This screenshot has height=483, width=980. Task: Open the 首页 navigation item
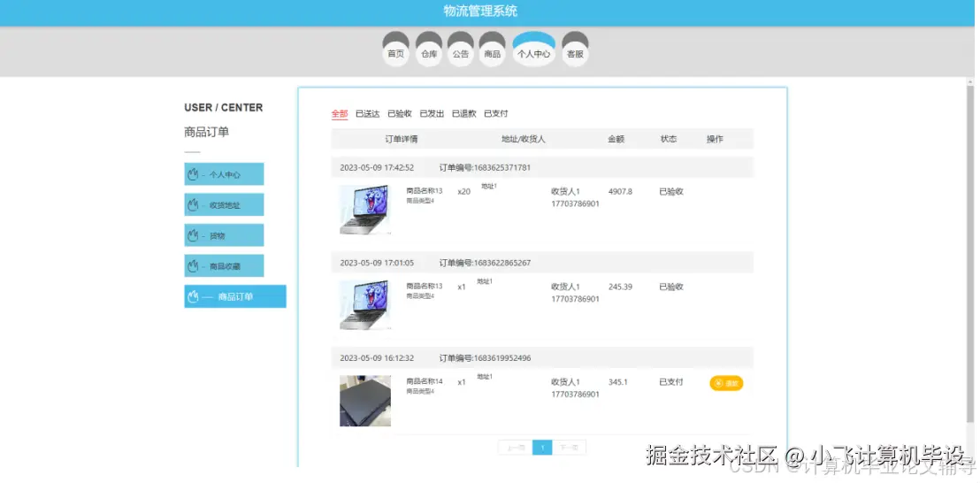point(395,50)
